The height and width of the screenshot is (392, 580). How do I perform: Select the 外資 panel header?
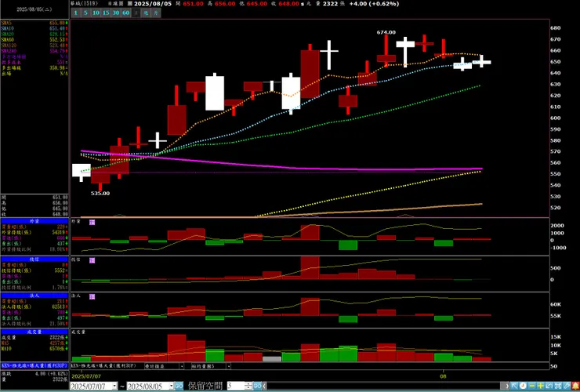pos(34,221)
